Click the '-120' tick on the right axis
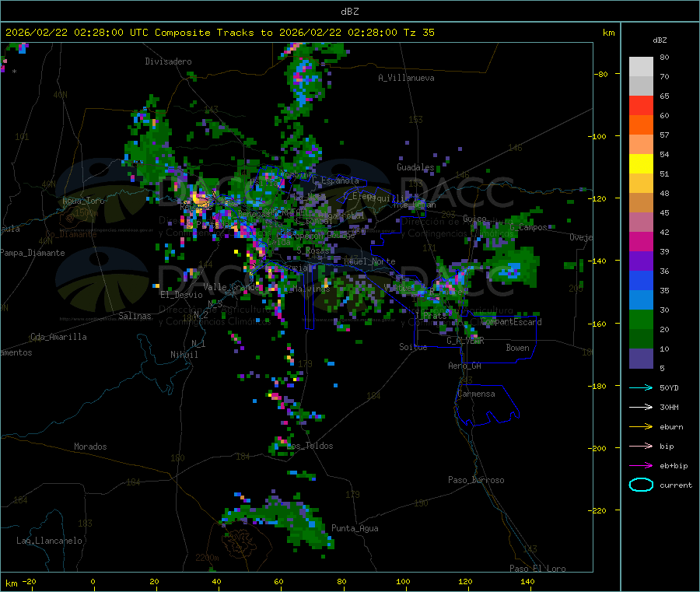The height and width of the screenshot is (592, 700). pyautogui.click(x=597, y=198)
